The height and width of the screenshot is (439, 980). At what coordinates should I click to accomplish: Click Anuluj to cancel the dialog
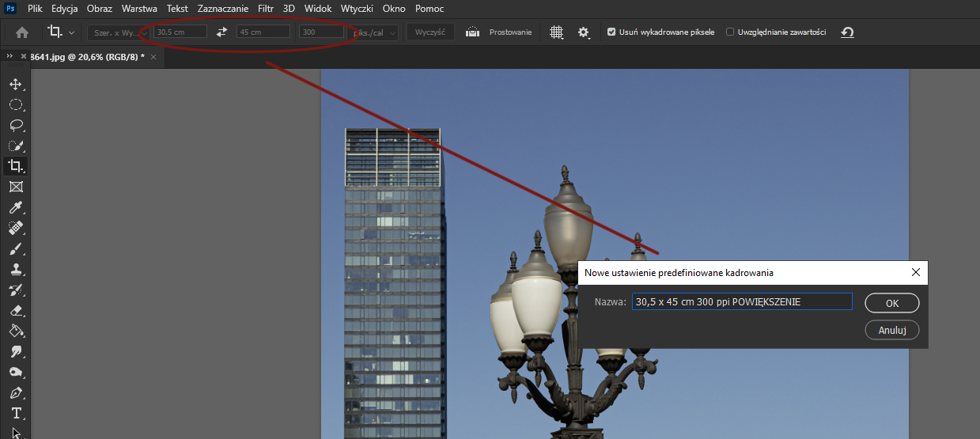(891, 330)
